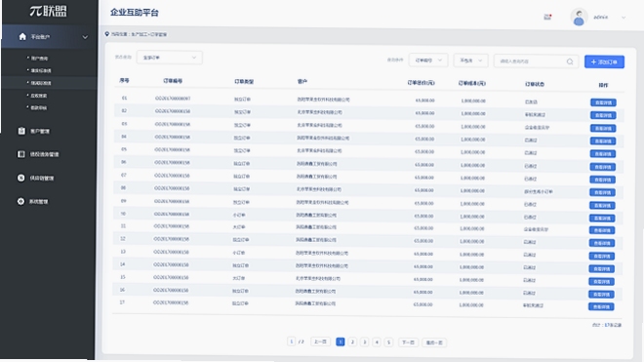Click the breadcrumb path text
The height and width of the screenshot is (362, 644).
click(139, 34)
